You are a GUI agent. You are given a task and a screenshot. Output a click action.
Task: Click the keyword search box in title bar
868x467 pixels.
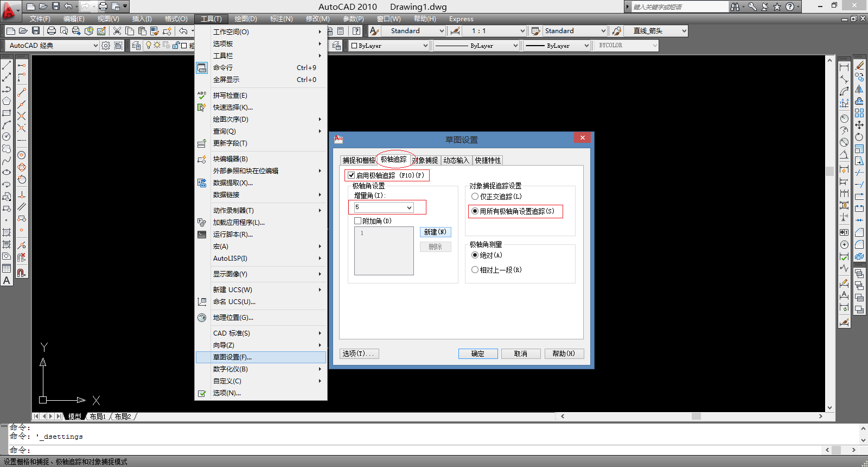[680, 7]
